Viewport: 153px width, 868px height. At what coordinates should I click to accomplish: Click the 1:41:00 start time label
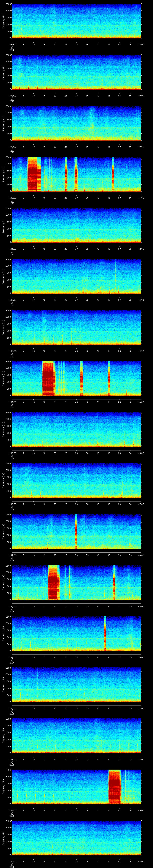(x=12, y=249)
